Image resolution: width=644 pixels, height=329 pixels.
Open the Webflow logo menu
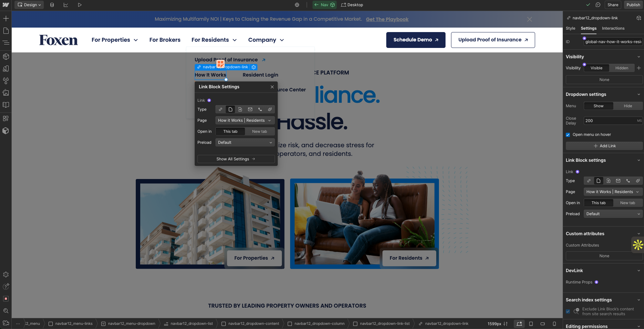pyautogui.click(x=6, y=5)
